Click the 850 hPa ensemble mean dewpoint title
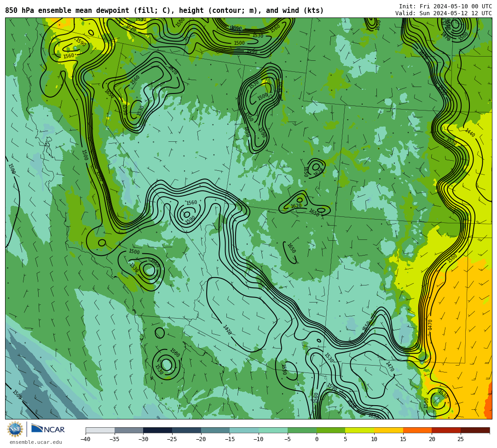Viewport: 497px width, 448px height. pyautogui.click(x=164, y=11)
